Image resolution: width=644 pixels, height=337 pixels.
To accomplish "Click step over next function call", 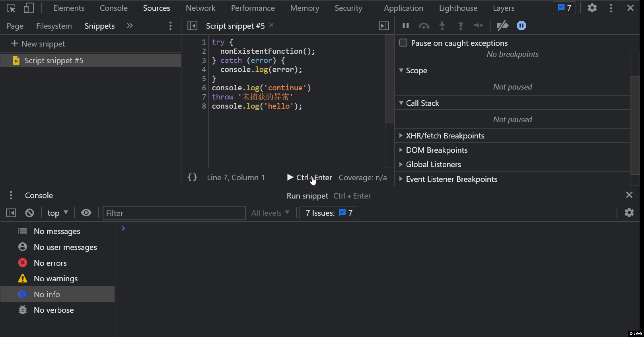I will tap(424, 26).
